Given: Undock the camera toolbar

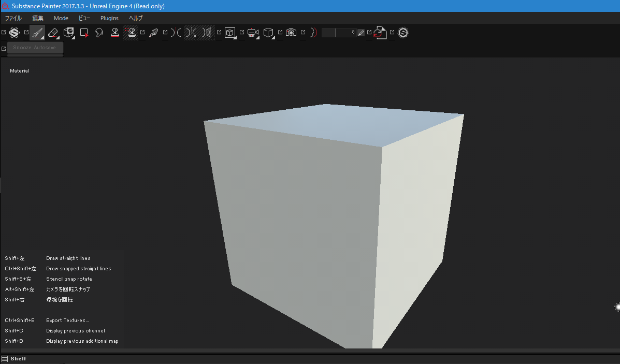Looking at the screenshot, I should tap(242, 33).
